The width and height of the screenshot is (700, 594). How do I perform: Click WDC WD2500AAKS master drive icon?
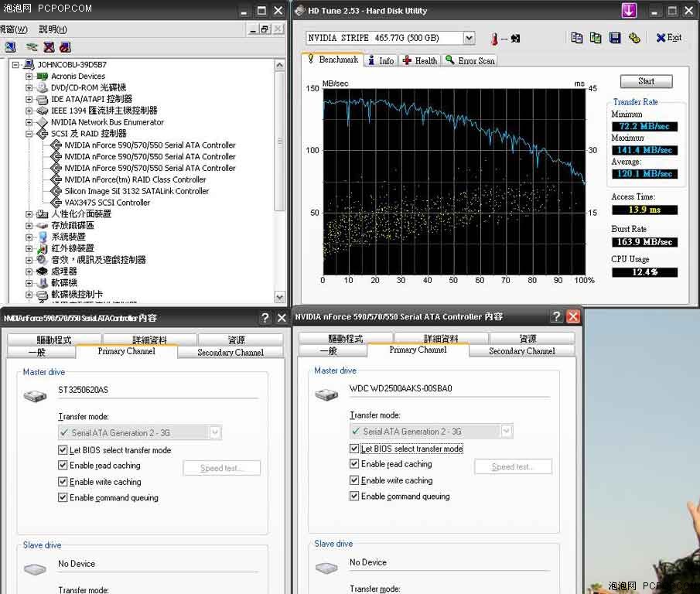pos(326,394)
